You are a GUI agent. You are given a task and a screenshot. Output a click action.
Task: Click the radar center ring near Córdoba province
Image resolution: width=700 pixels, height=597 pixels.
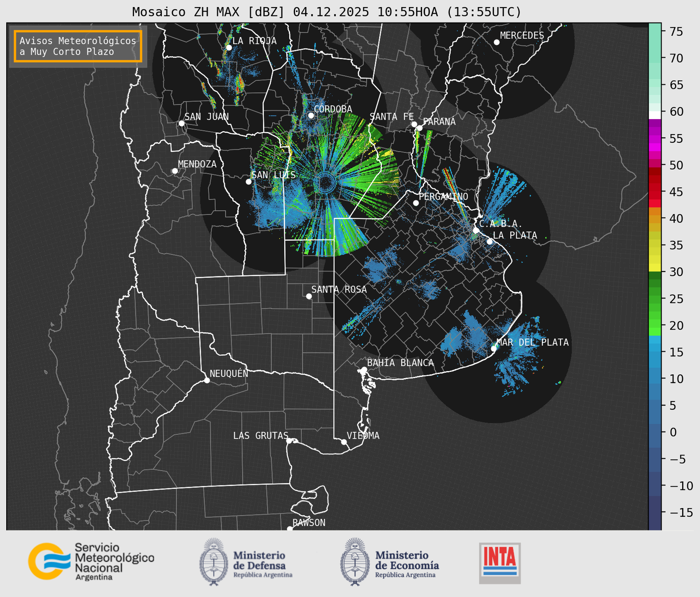pyautogui.click(x=326, y=182)
